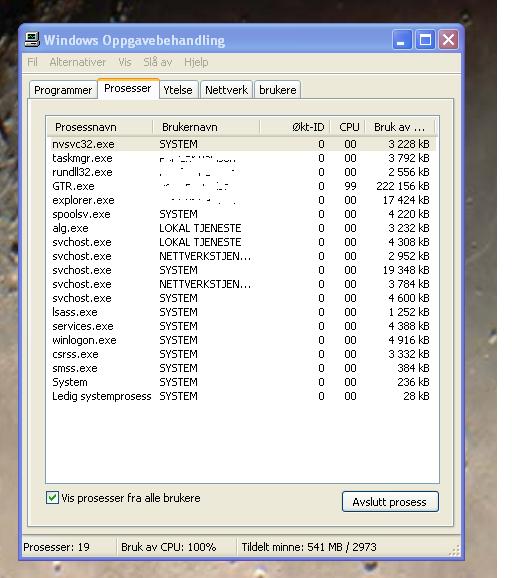The image size is (512, 578).
Task: Select the nvsvc32.exe process row
Action: click(242, 144)
